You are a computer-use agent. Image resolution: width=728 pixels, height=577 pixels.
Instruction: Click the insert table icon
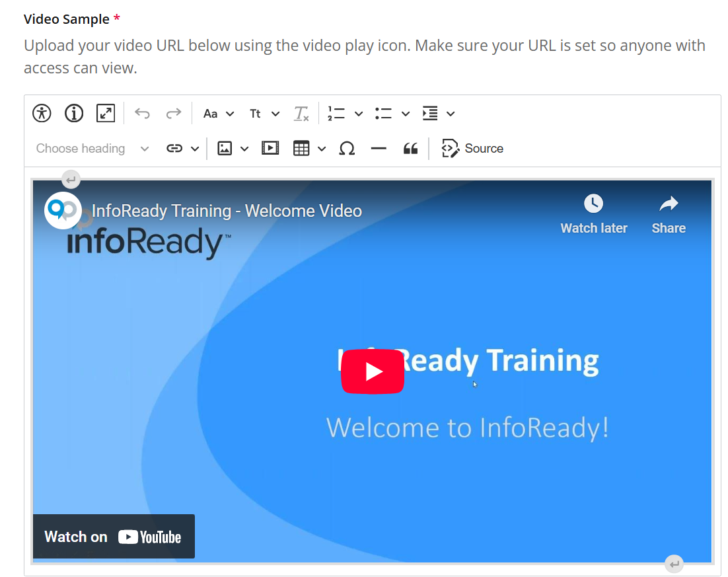pyautogui.click(x=301, y=149)
